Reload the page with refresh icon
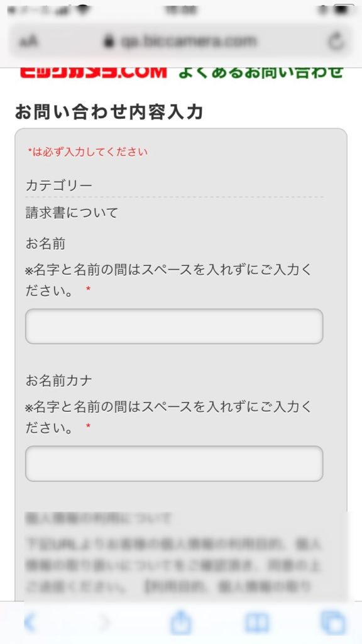362x644 pixels. pos(336,41)
